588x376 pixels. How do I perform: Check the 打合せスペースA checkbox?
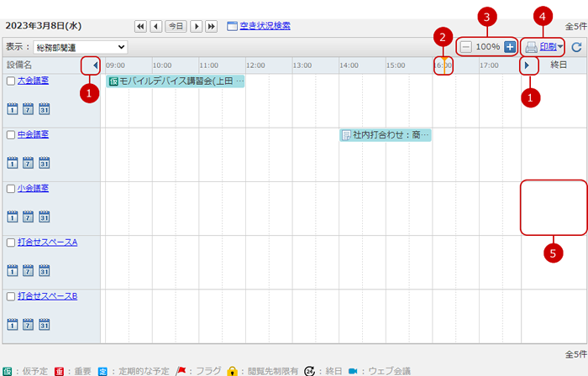pos(11,243)
